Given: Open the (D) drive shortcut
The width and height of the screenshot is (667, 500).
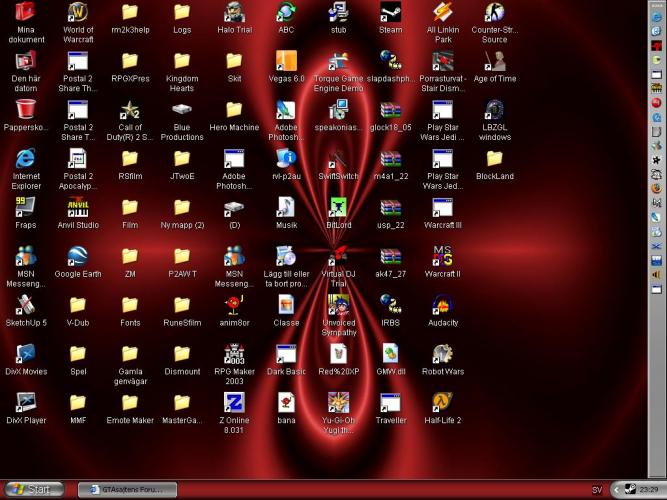Looking at the screenshot, I should (x=234, y=207).
